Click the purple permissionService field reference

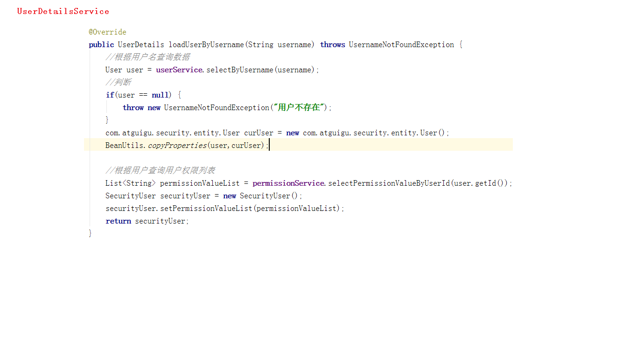pyautogui.click(x=288, y=183)
